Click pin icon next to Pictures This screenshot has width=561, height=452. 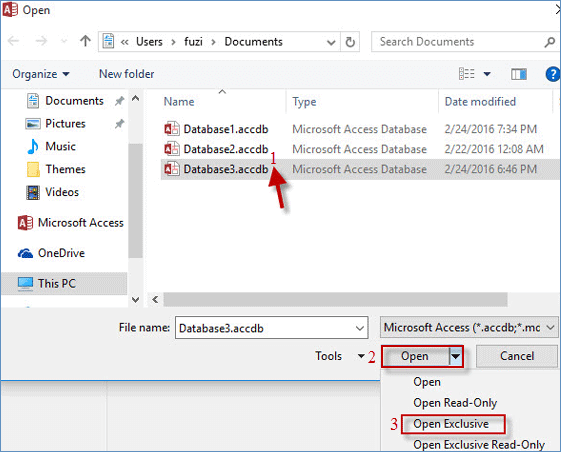point(119,124)
